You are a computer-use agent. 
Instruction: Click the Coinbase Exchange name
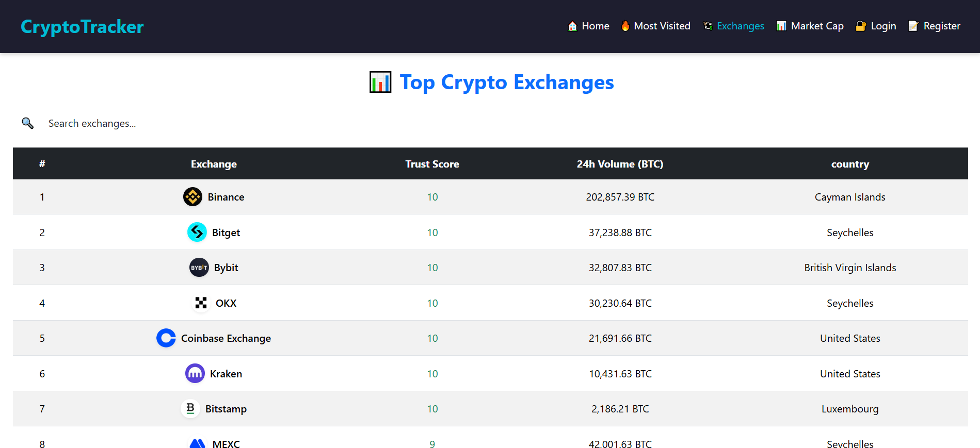click(226, 338)
